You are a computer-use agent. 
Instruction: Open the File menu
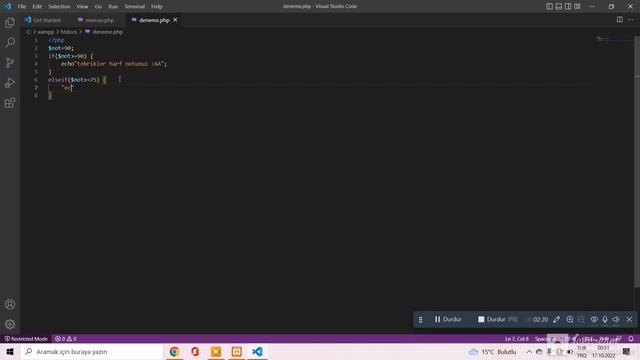pos(22,7)
